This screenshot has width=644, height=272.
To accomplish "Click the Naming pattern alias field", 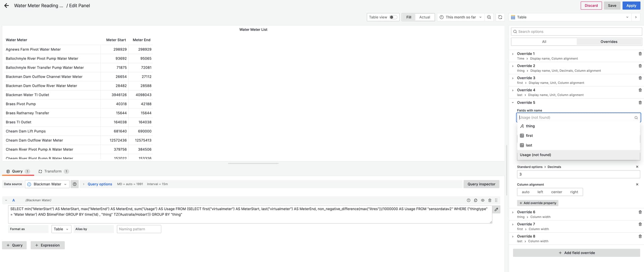I will [139, 229].
